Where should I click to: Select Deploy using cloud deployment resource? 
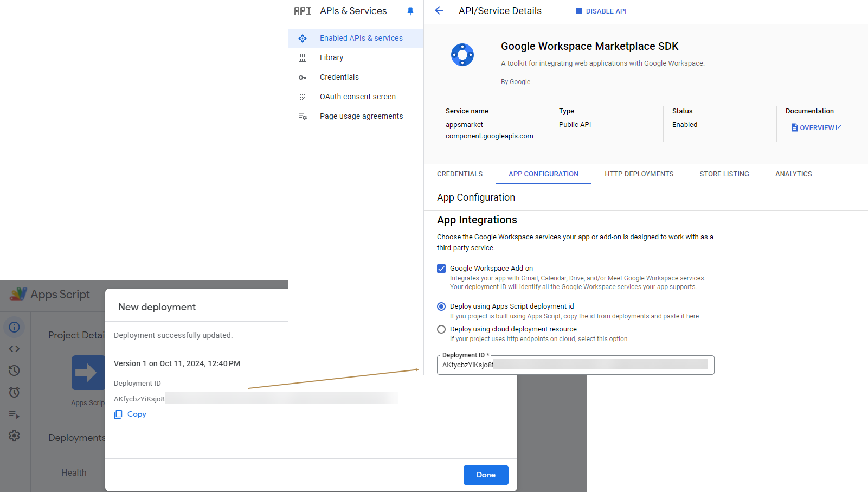pos(441,329)
